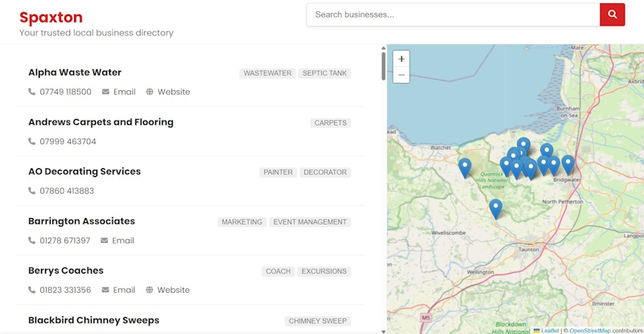Zoom in on the map
Screen dimensions: 644x334
[401, 59]
